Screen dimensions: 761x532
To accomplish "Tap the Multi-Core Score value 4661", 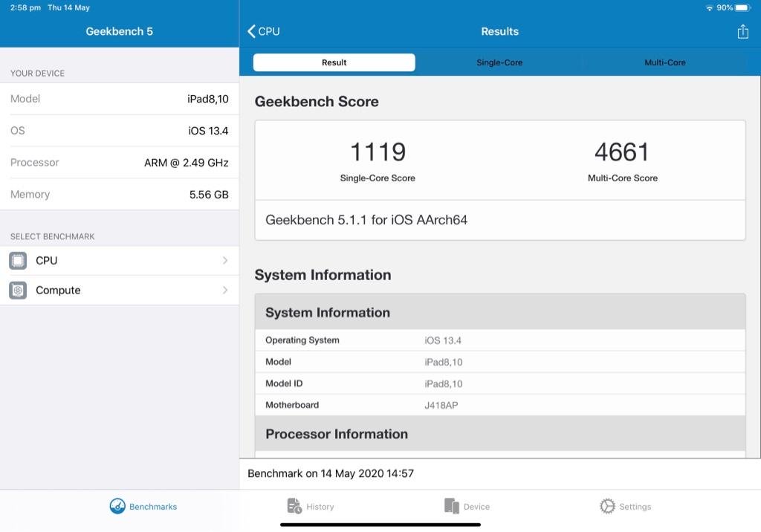I will click(622, 152).
